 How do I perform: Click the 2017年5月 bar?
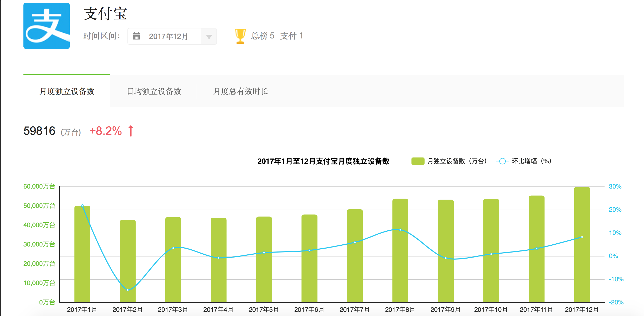click(264, 259)
